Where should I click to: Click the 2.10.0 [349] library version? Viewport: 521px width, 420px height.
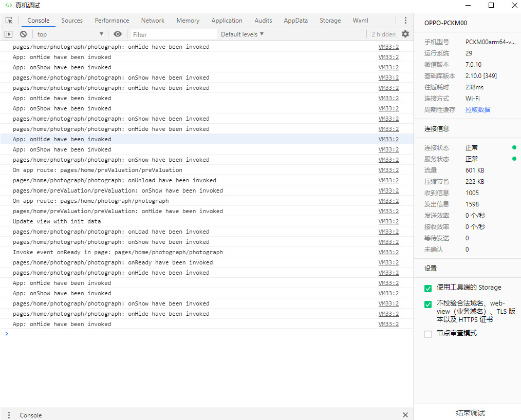pyautogui.click(x=481, y=75)
